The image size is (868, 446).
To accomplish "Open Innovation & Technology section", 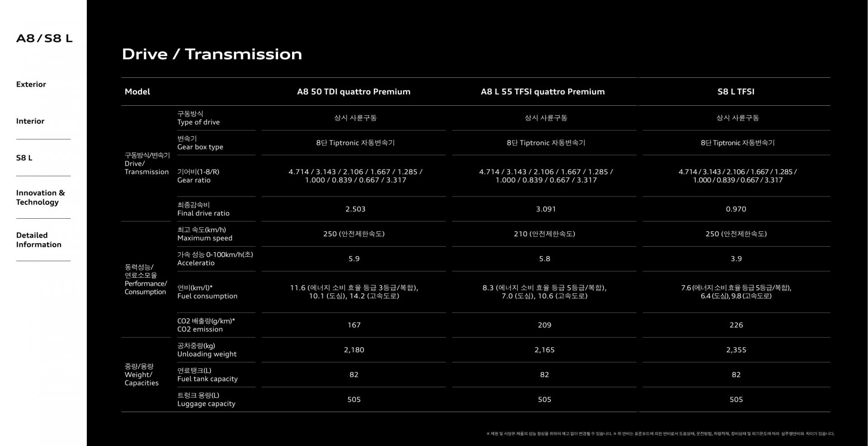I will [41, 197].
